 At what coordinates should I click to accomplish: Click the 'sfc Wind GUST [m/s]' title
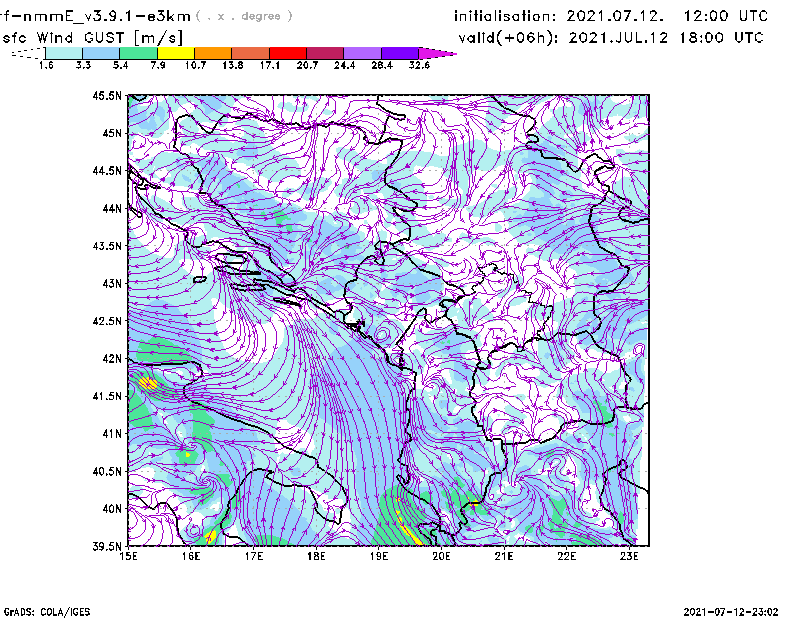click(x=92, y=38)
